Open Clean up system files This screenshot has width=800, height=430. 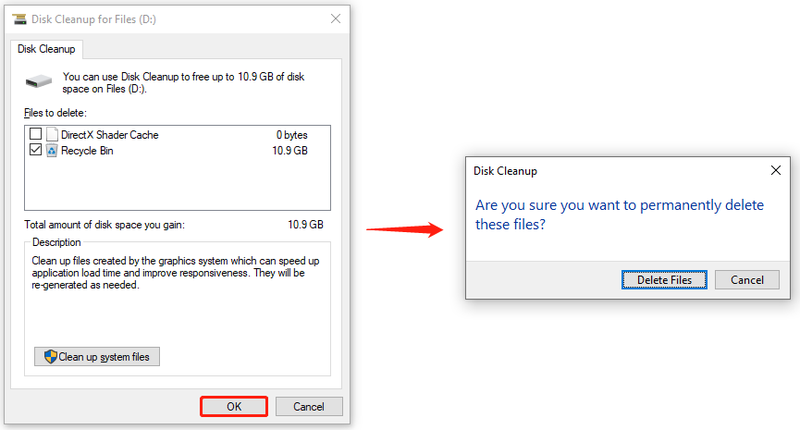coord(97,357)
